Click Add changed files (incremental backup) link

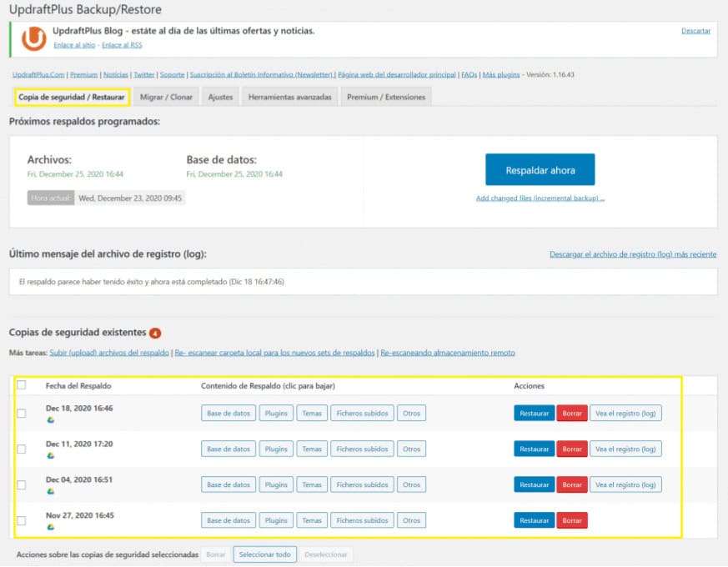click(540, 198)
